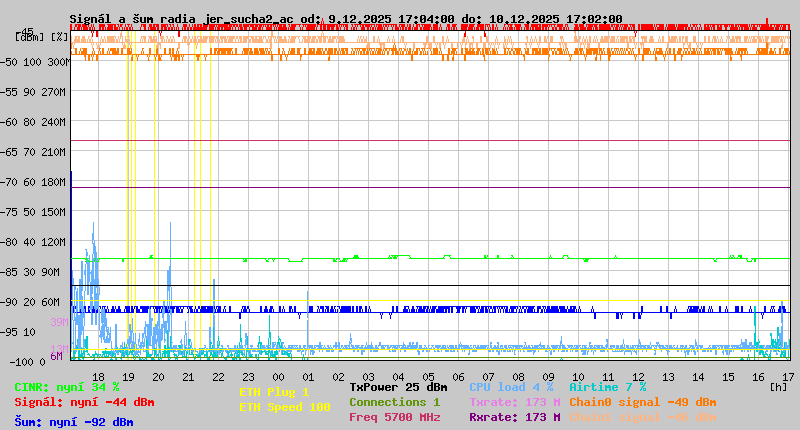Click the 'Chain0 signal -49 dBm' legend label
Screen dimensions: 800x430
(643, 402)
